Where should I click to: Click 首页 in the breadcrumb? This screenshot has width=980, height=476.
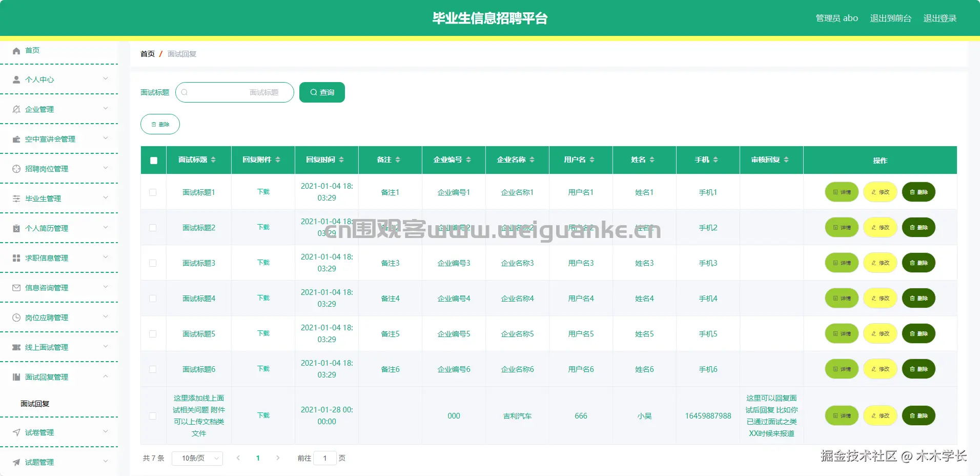pyautogui.click(x=148, y=54)
